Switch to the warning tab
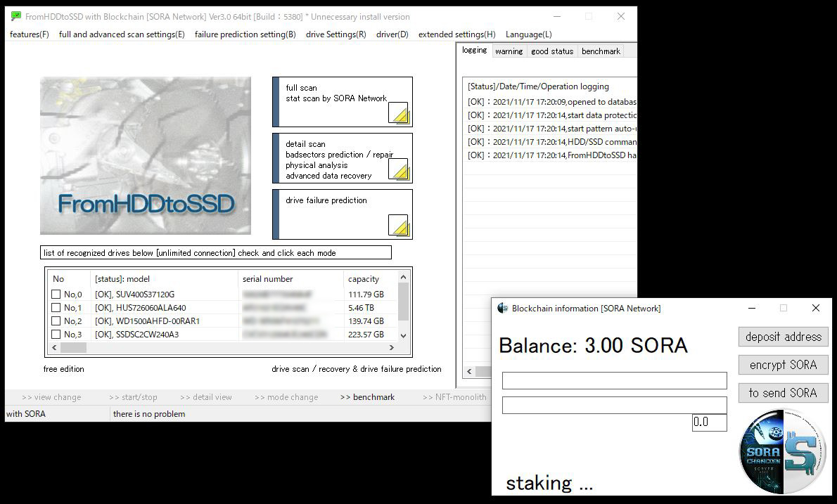Image resolution: width=837 pixels, height=504 pixels. (509, 51)
